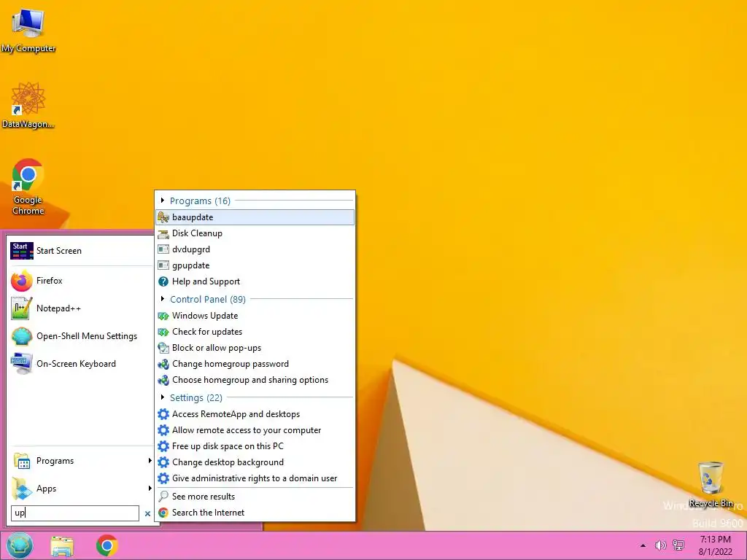
Task: Open Give administrative rights to a domain user
Action: [x=255, y=478]
